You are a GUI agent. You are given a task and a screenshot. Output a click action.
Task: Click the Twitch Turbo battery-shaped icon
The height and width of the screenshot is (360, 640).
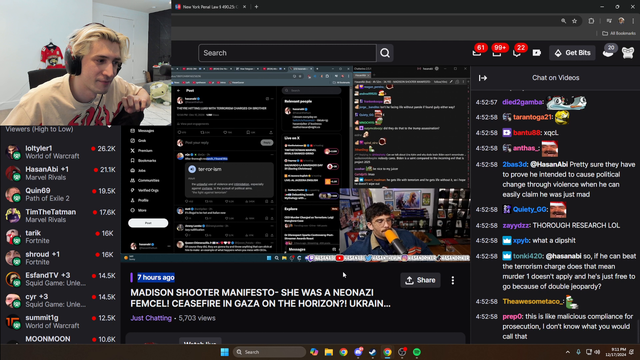pos(537,53)
